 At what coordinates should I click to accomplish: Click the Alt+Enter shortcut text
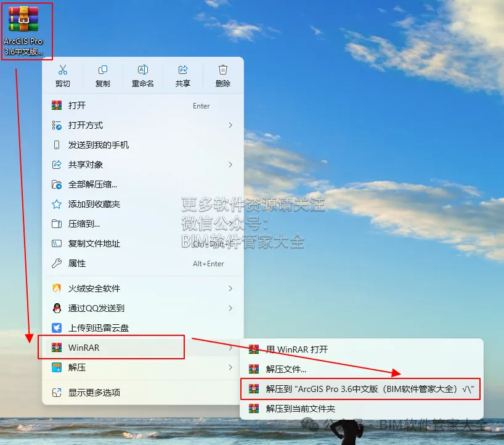(x=208, y=264)
